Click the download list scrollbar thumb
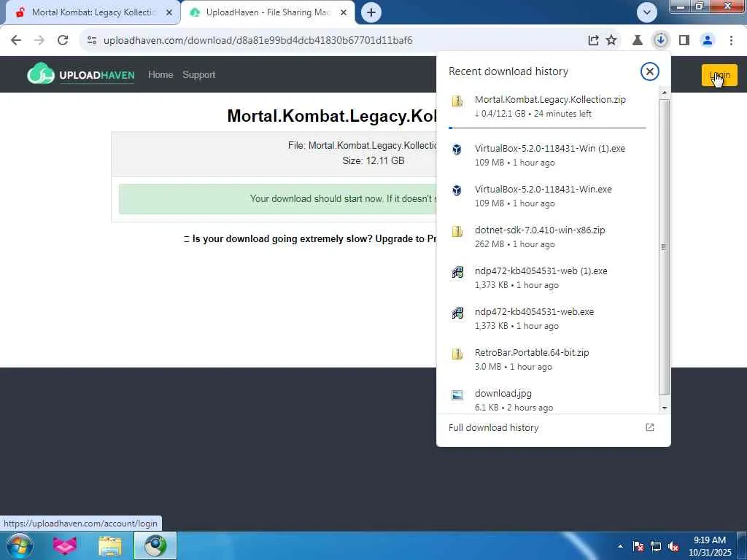Image resolution: width=747 pixels, height=560 pixels. (x=665, y=247)
